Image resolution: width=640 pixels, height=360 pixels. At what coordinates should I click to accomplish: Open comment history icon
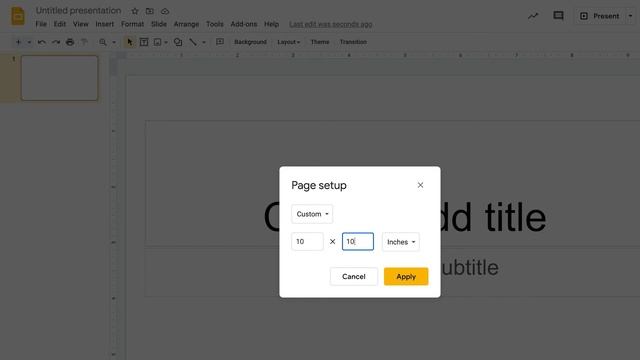click(558, 16)
